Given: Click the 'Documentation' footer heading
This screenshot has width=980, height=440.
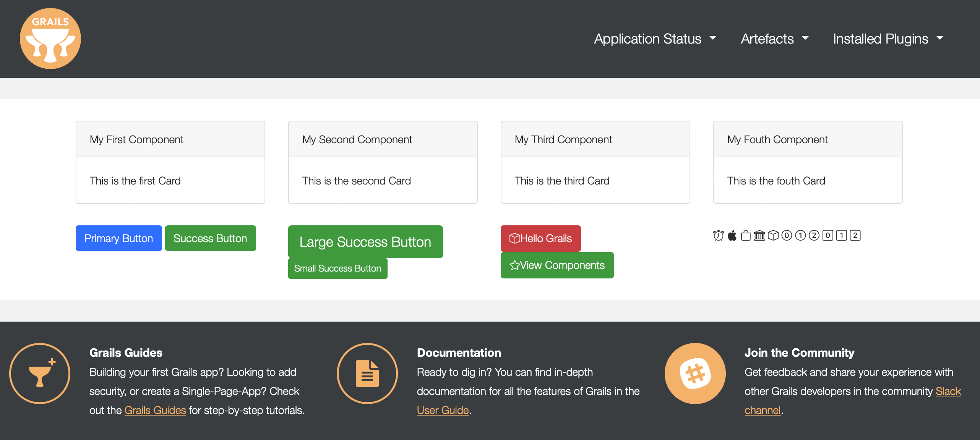Looking at the screenshot, I should 459,353.
